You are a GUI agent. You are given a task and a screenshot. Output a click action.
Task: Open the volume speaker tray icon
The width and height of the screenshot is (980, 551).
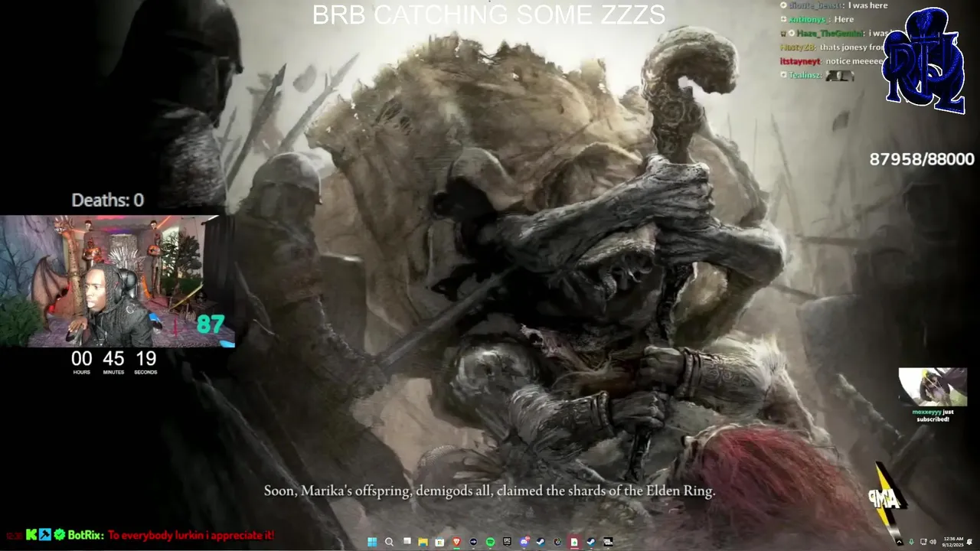pyautogui.click(x=933, y=542)
